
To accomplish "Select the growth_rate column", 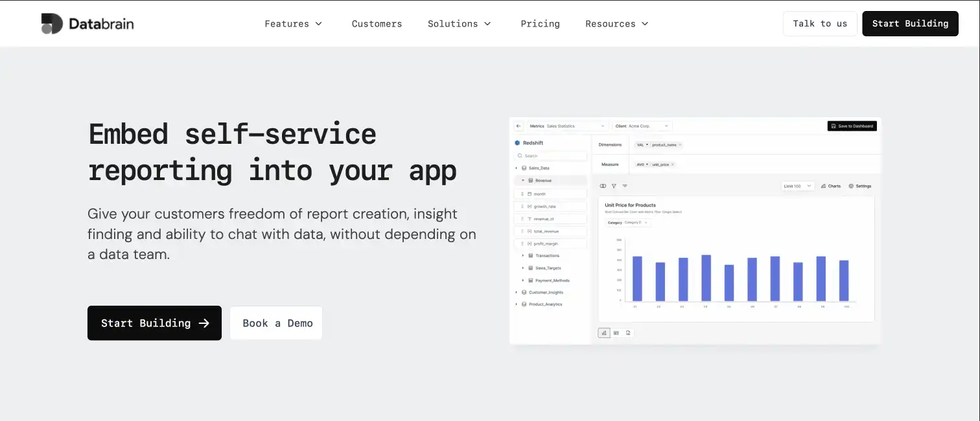I will 551,206.
